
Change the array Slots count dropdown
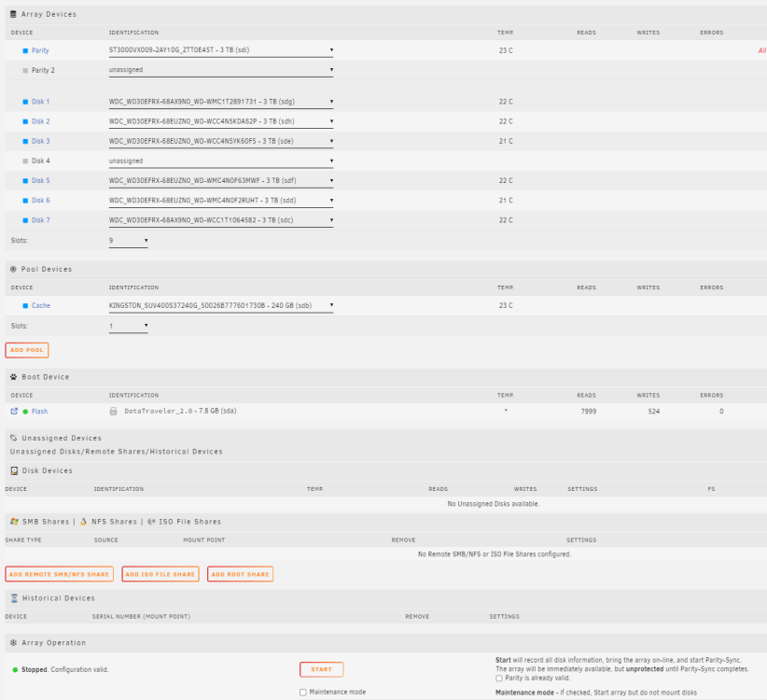pos(128,241)
